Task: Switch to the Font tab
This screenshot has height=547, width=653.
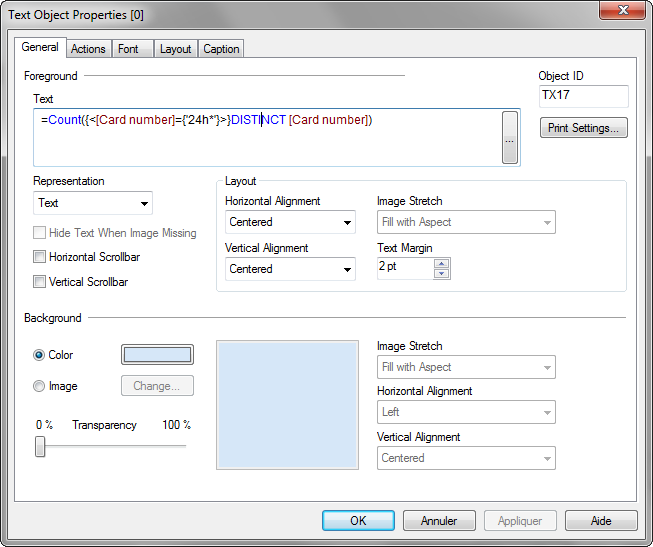Action: click(x=128, y=49)
